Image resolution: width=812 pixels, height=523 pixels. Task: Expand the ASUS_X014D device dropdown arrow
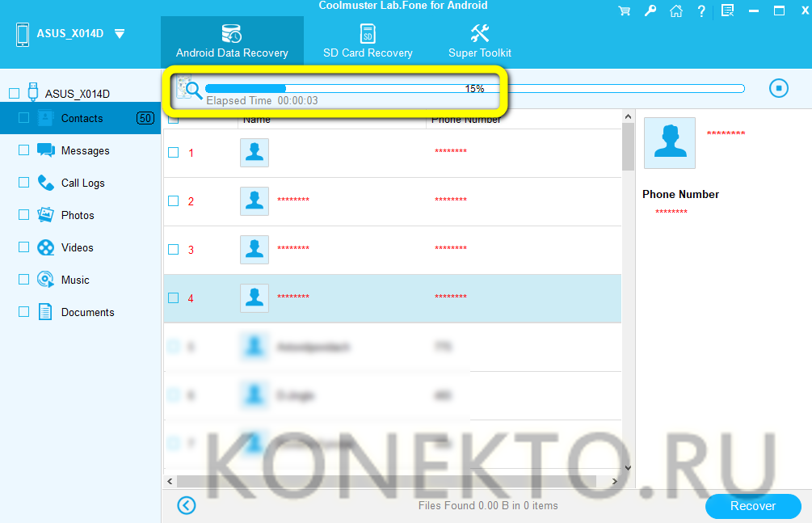click(120, 34)
